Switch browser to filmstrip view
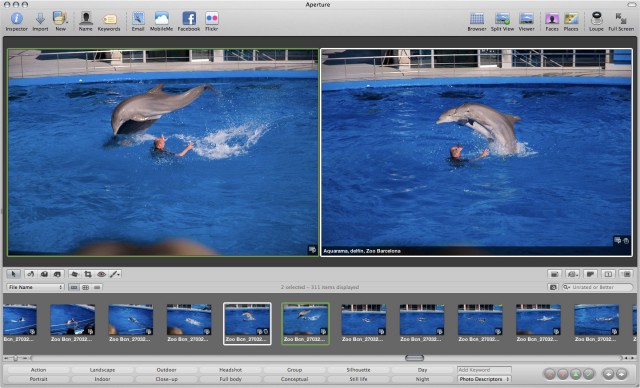The width and height of the screenshot is (640, 388). pos(74,287)
